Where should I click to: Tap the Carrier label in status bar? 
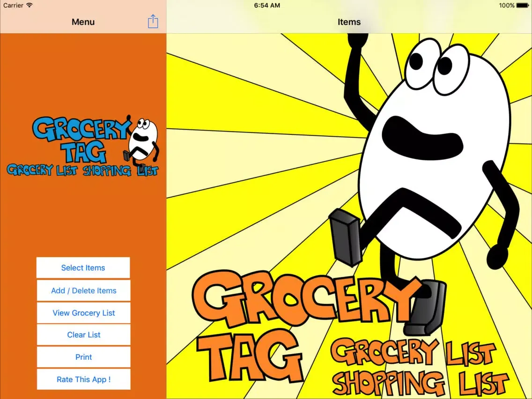click(x=13, y=6)
